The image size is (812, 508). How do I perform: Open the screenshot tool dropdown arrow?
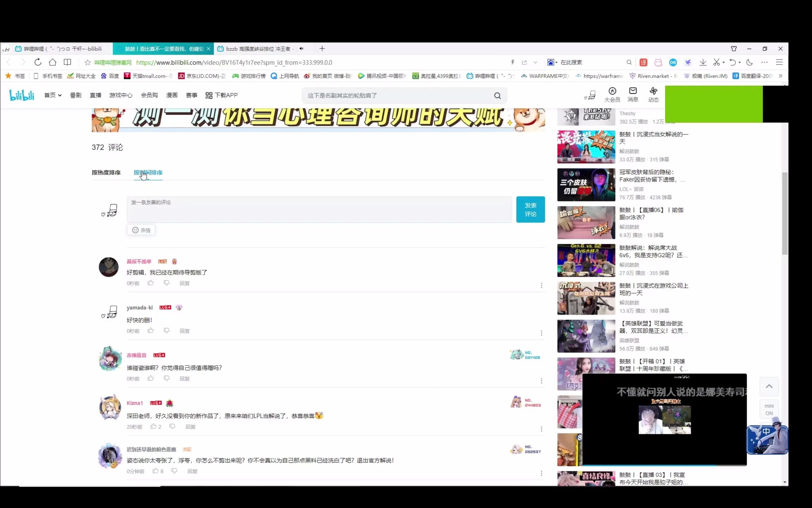point(724,62)
